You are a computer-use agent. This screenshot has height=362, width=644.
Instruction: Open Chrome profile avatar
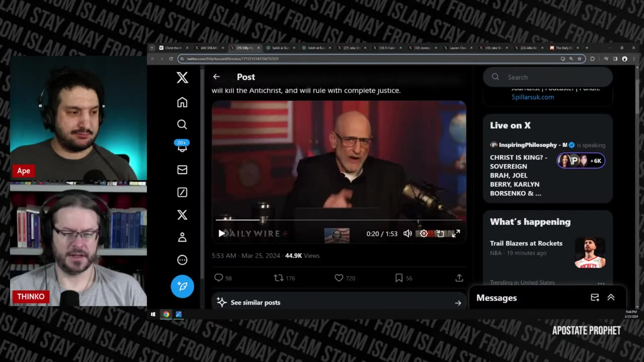tap(624, 59)
